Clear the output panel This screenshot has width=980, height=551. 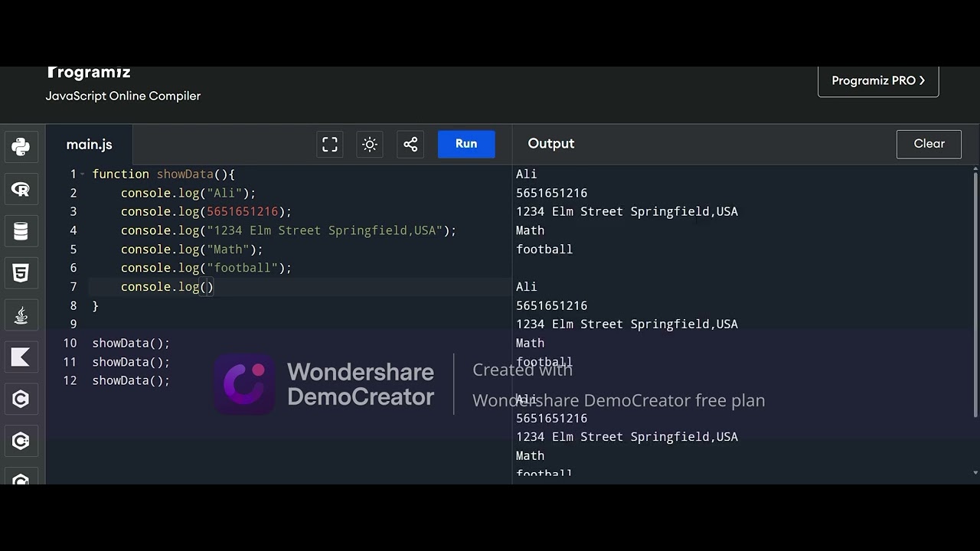tap(929, 144)
